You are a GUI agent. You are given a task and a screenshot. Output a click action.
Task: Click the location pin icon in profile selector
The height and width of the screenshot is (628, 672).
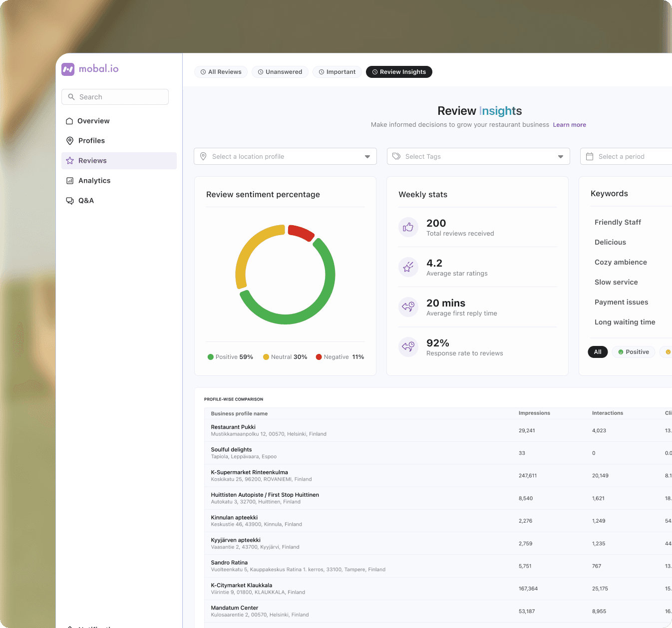point(203,156)
